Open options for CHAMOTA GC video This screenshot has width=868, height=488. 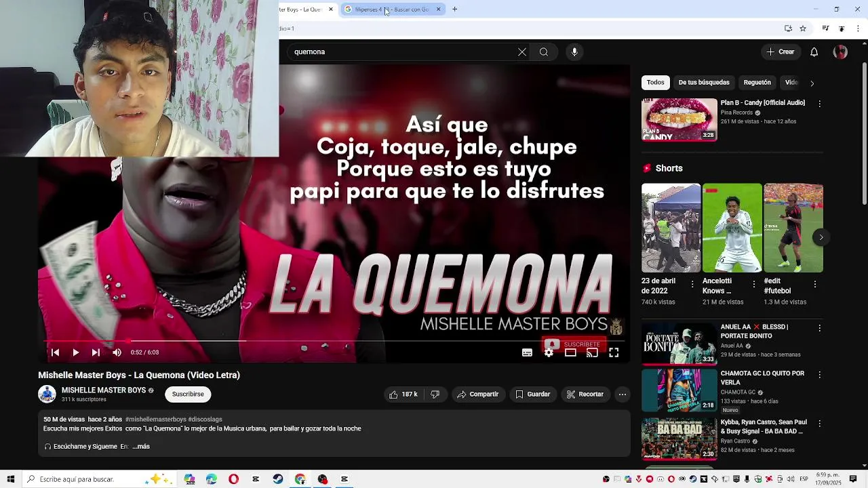click(819, 375)
